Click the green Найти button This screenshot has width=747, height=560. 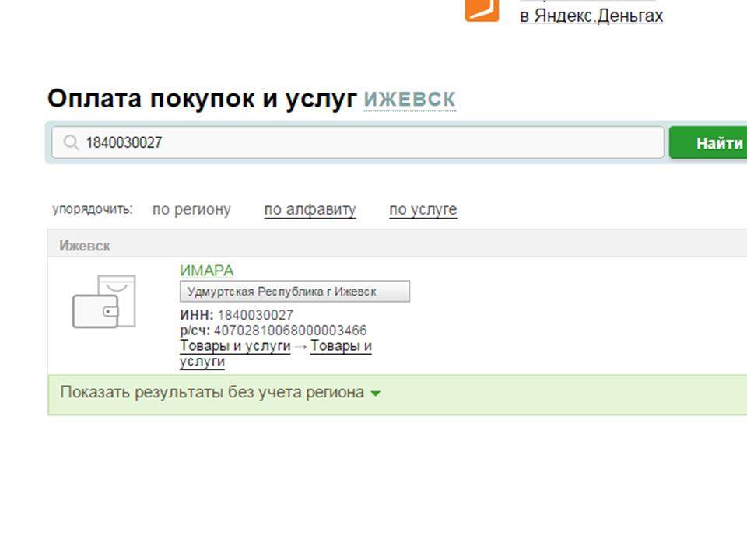point(708,143)
